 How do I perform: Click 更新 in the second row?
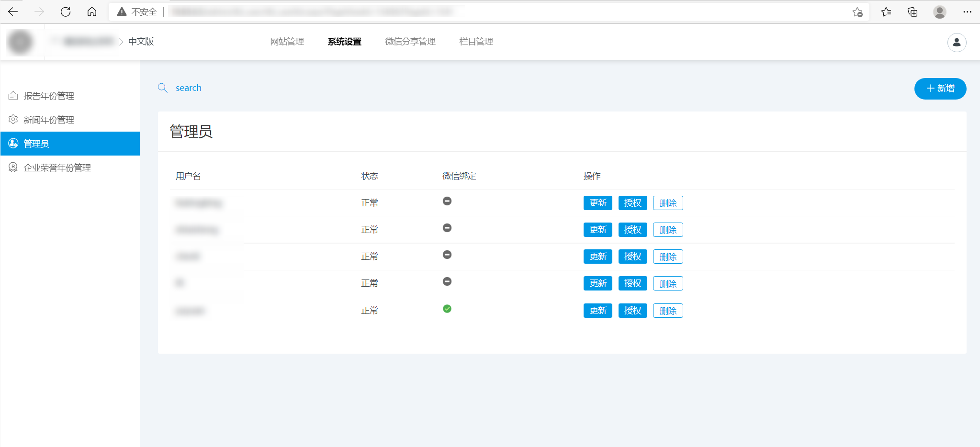598,230
